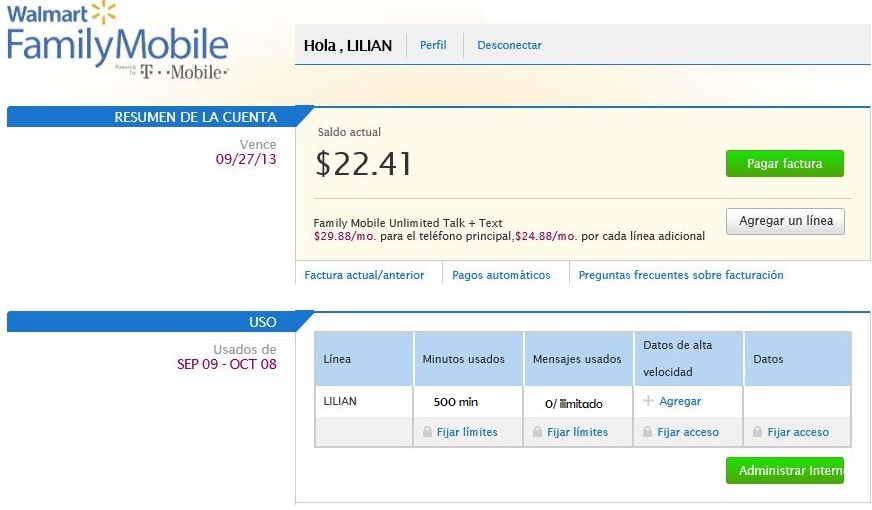Click the $29.88/mo. price text
The width and height of the screenshot is (872, 510).
click(x=345, y=236)
